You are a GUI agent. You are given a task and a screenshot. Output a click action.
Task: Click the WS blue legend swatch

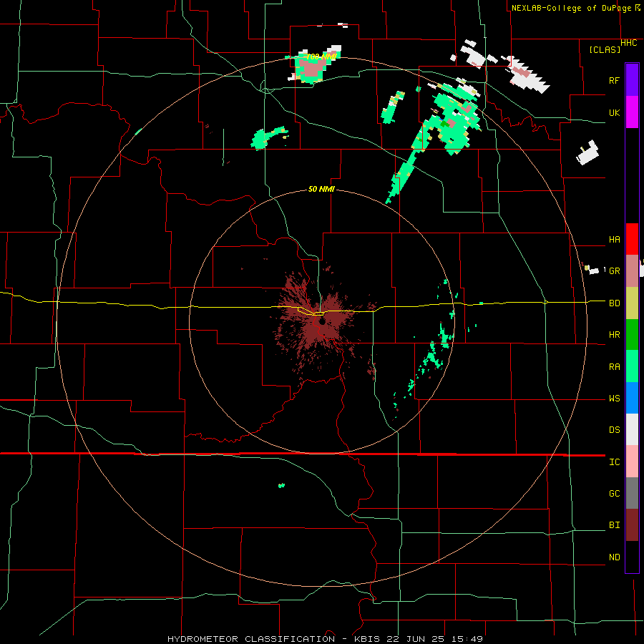click(632, 398)
